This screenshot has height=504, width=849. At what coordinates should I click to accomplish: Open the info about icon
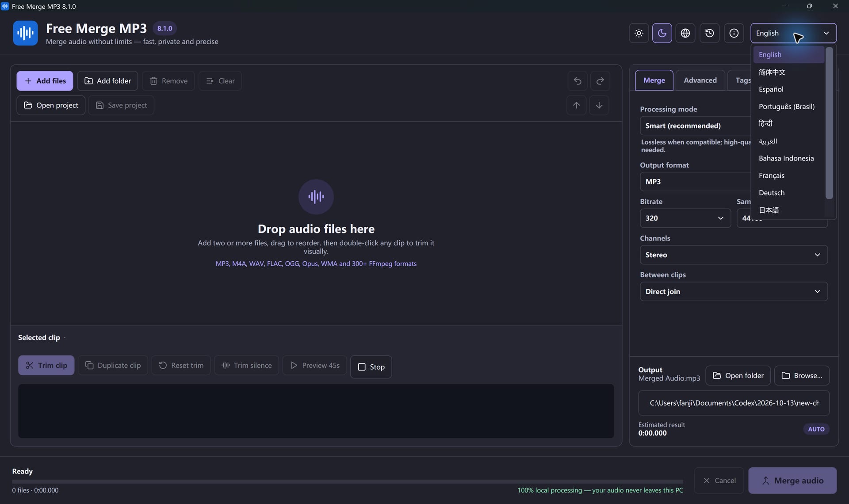734,33
